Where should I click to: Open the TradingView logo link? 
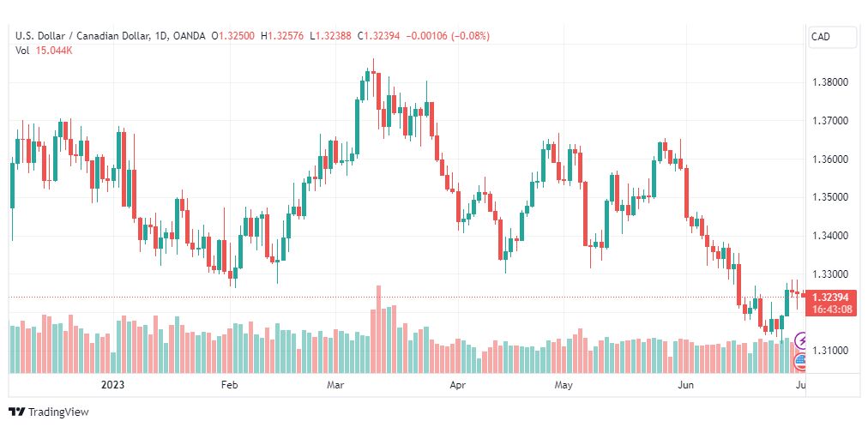click(x=49, y=412)
